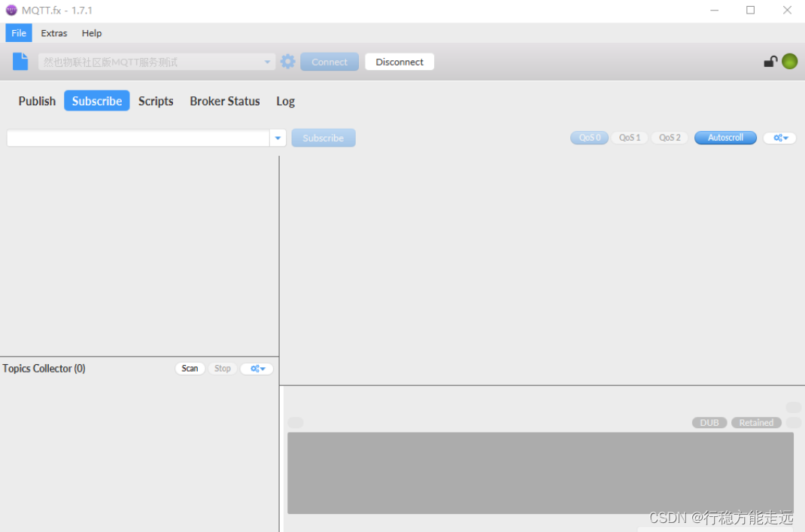The height and width of the screenshot is (532, 805).
Task: Toggle the Autoscroll option
Action: (725, 138)
